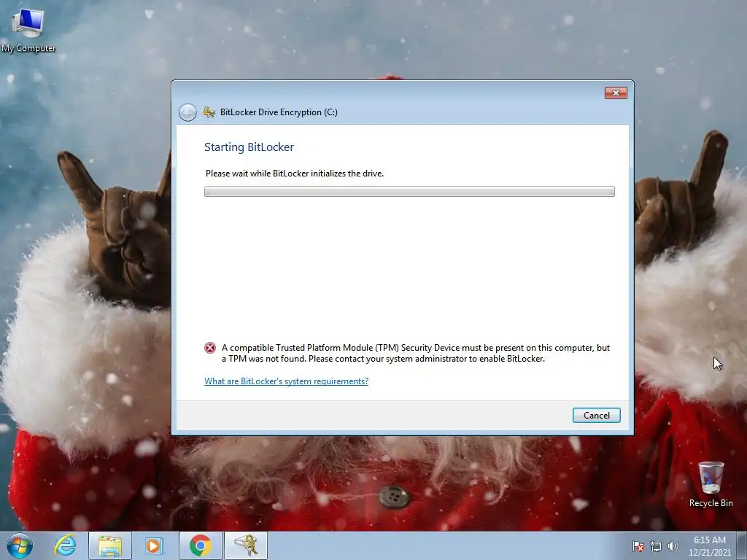Open the network tray icon
Image resolution: width=747 pixels, height=560 pixels.
coord(656,546)
